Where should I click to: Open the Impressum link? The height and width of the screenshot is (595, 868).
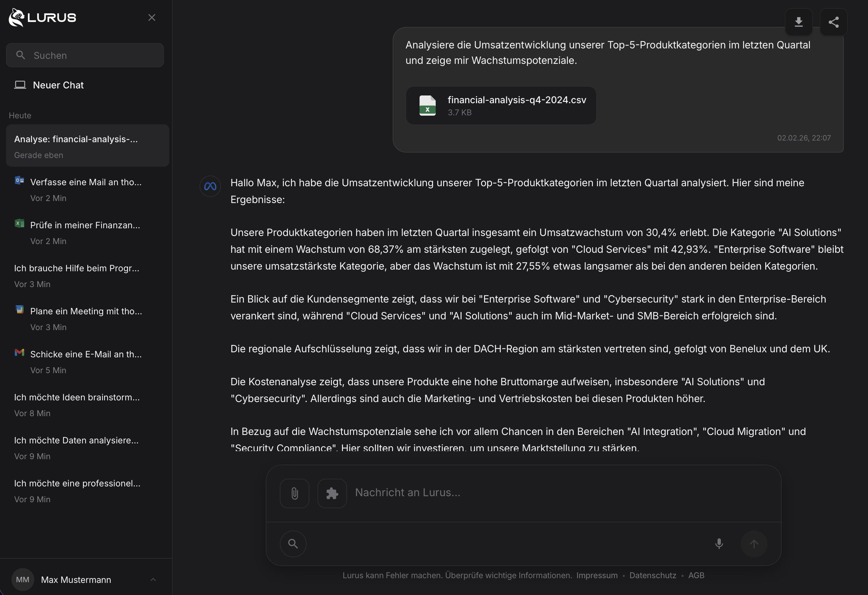click(x=596, y=575)
